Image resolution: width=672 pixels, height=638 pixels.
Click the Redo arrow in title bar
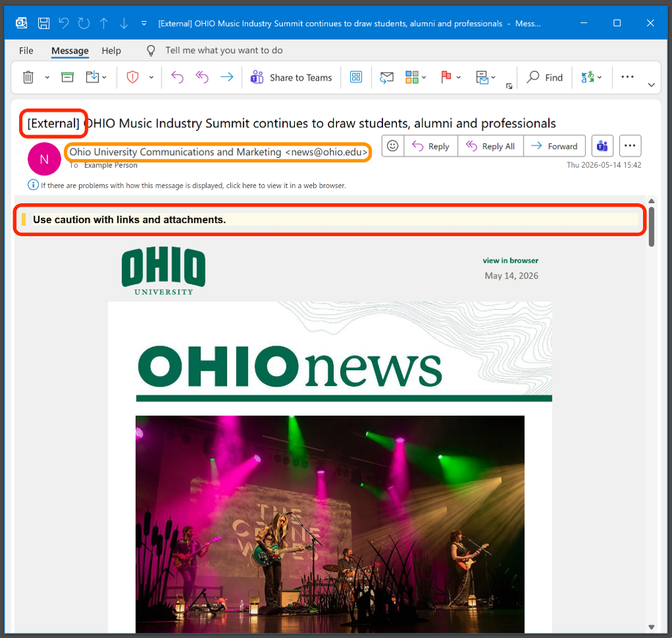(84, 23)
